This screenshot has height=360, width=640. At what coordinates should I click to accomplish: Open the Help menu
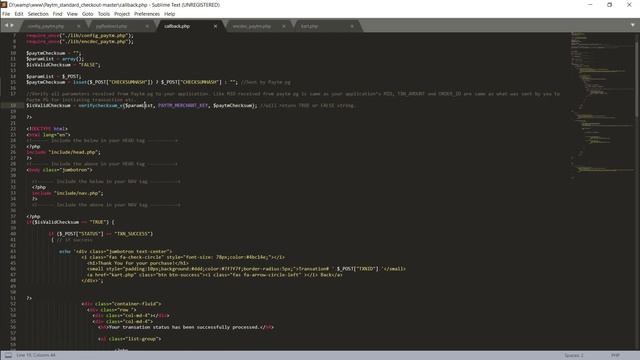click(x=169, y=14)
